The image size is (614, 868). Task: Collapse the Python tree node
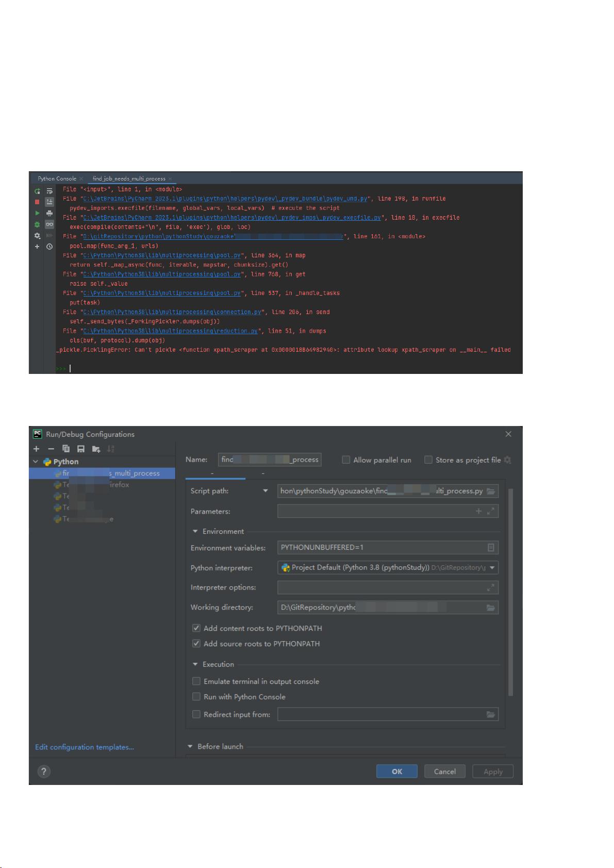[x=36, y=462]
